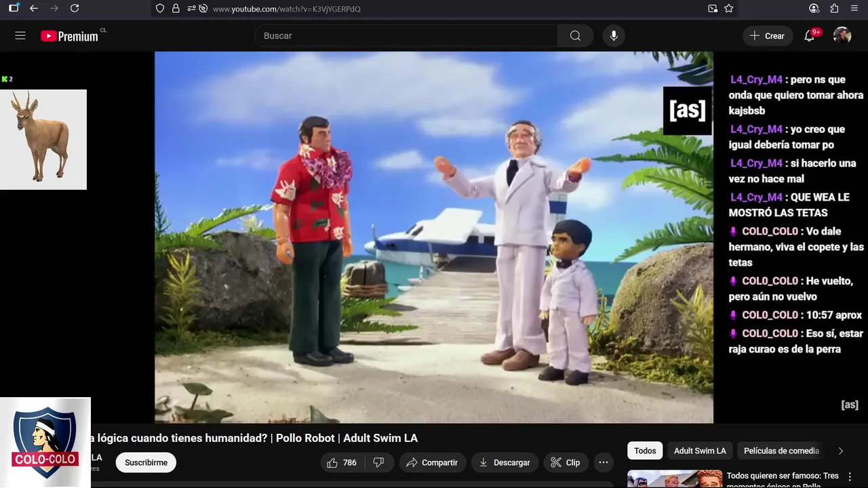Reload the page
The width and height of the screenshot is (868, 488).
coord(75,8)
